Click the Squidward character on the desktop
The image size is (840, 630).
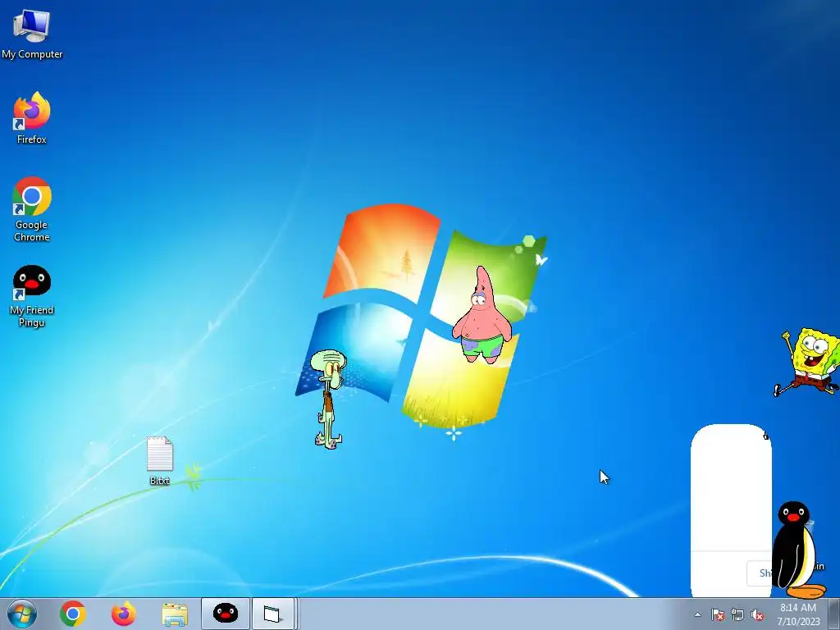(x=328, y=399)
